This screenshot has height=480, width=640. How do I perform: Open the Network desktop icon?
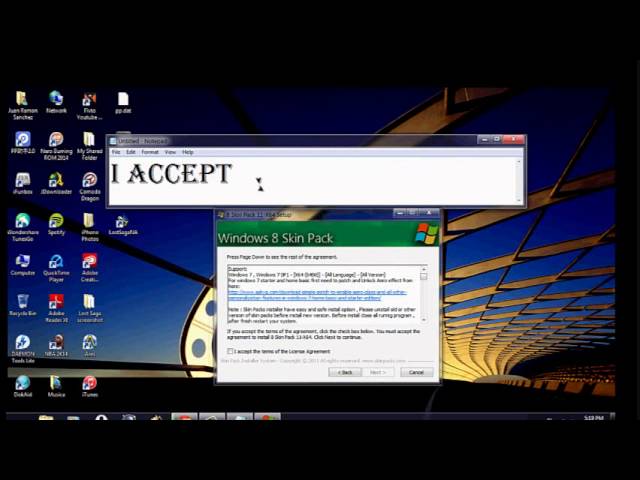coord(56,102)
